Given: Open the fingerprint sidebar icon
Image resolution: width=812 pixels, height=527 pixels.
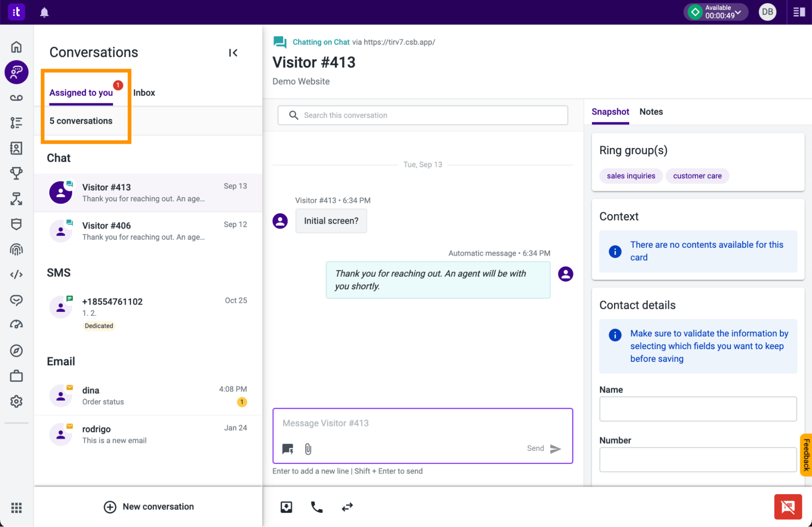Looking at the screenshot, I should pos(16,249).
